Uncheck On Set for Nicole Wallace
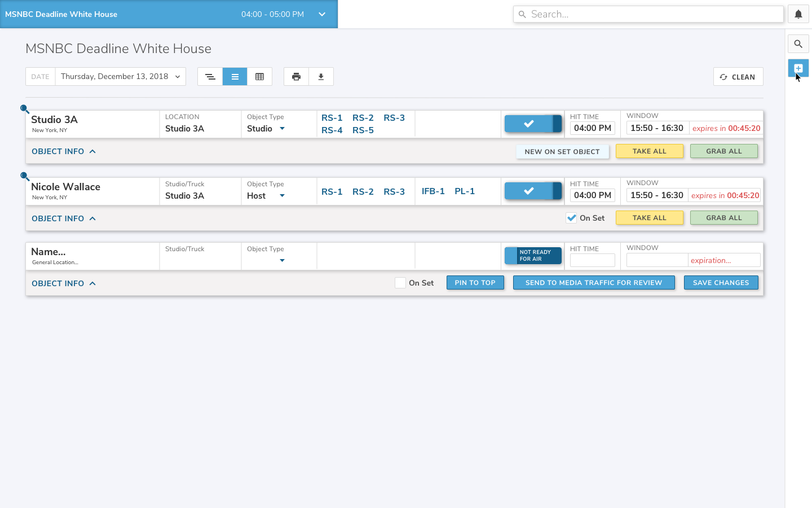Screen dimensions: 812x508 [x=571, y=218]
